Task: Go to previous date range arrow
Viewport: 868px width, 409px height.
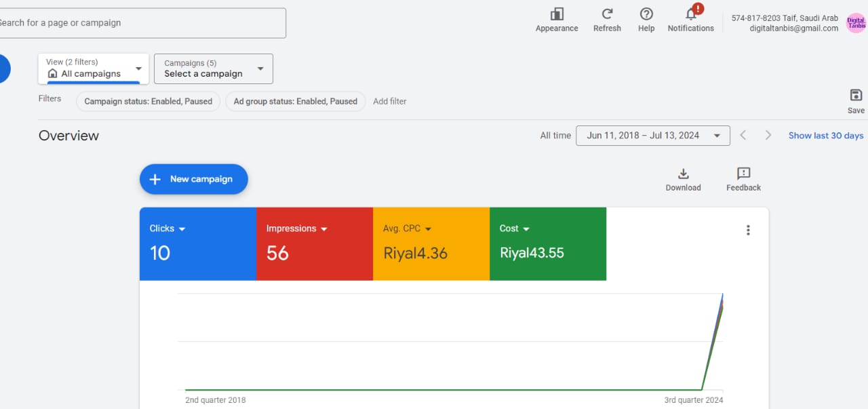Action: click(x=743, y=136)
